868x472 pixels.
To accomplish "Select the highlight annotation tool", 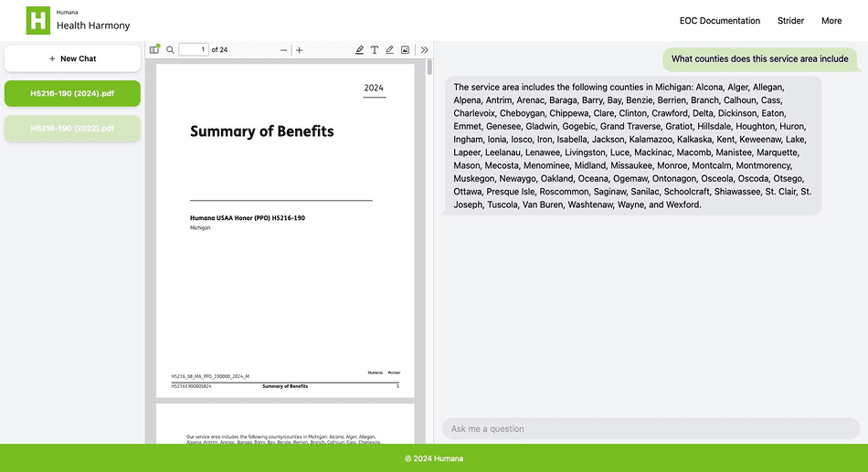I will click(359, 50).
